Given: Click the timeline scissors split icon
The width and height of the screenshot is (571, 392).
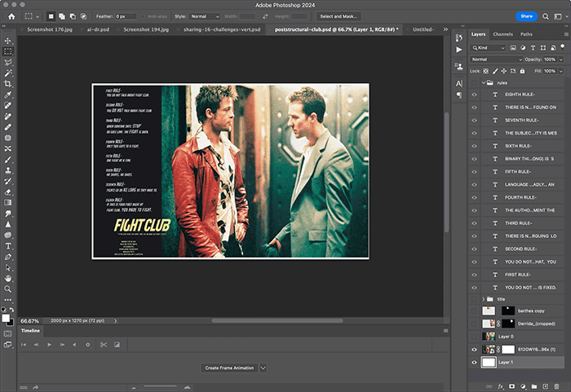Looking at the screenshot, I should tap(104, 345).
